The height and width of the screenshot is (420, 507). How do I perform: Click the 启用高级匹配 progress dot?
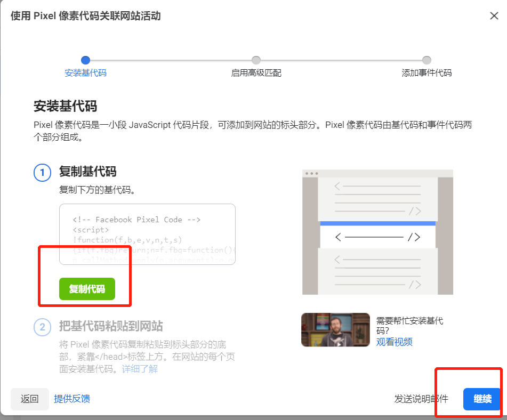[x=256, y=60]
